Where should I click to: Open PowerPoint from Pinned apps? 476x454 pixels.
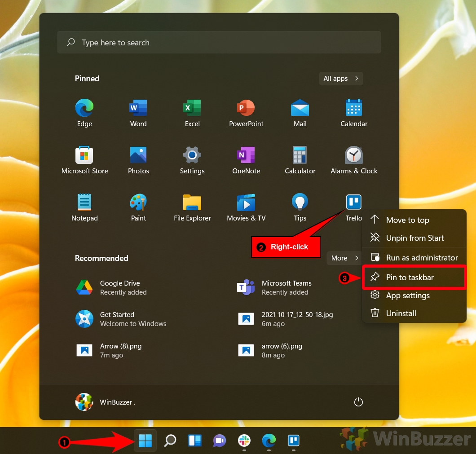coord(246,112)
